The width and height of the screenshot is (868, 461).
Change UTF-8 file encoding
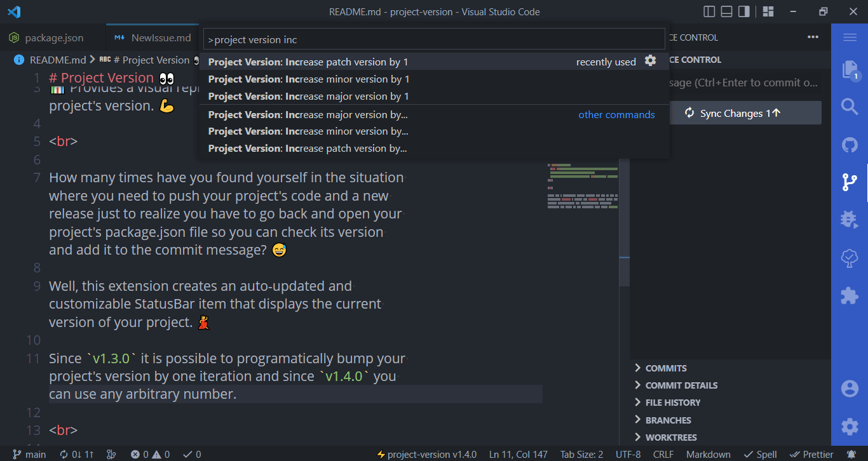click(628, 454)
